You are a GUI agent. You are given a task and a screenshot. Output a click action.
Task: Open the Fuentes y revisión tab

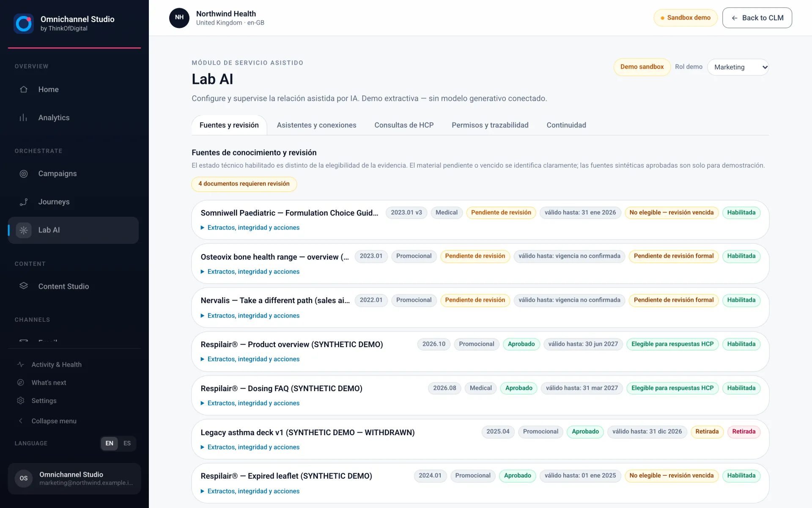click(229, 125)
